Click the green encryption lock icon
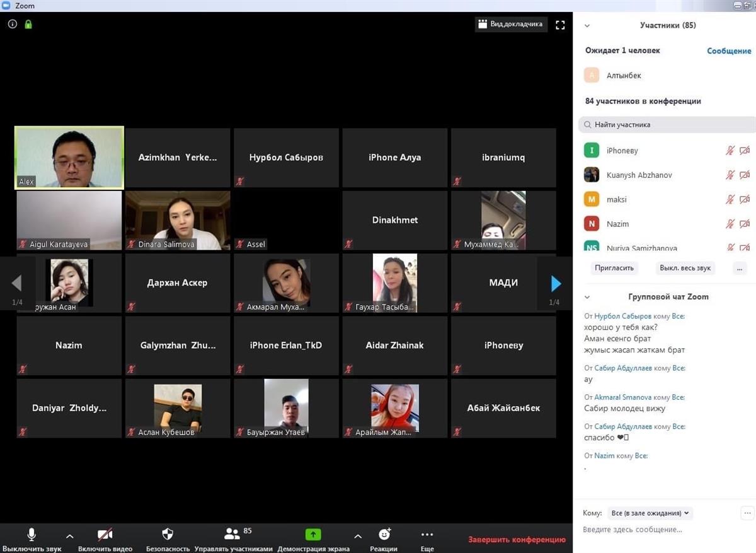This screenshot has width=756, height=553. (28, 24)
